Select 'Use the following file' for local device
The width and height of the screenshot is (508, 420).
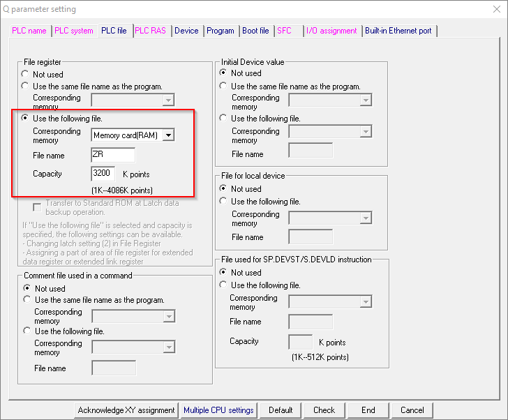point(224,202)
